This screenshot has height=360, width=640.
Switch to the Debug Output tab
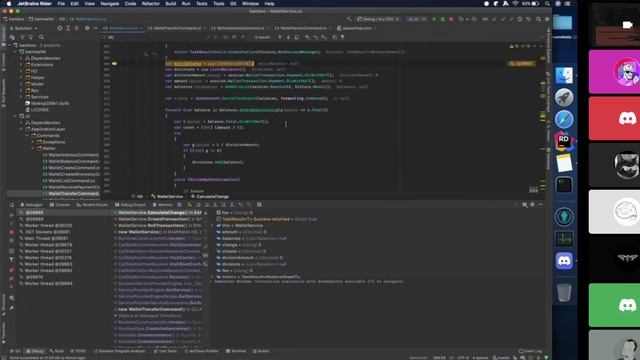pyautogui.click(x=130, y=205)
